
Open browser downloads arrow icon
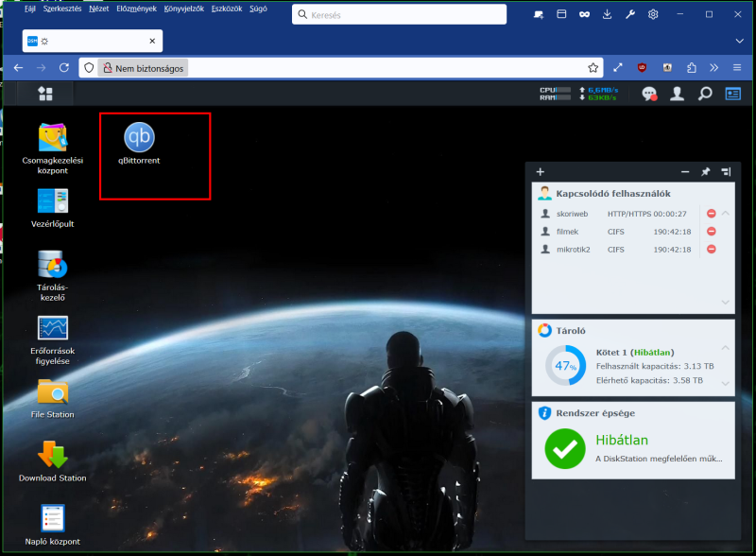607,14
